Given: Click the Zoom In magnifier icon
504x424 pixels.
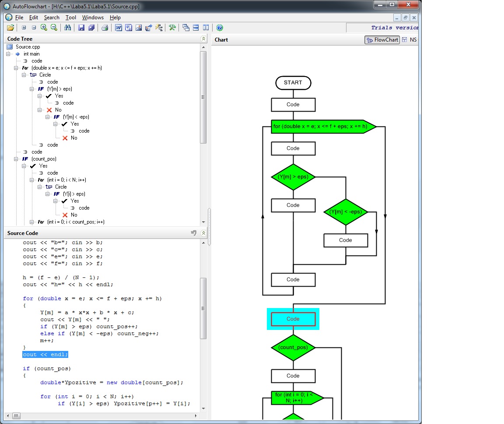Looking at the screenshot, I should click(44, 28).
